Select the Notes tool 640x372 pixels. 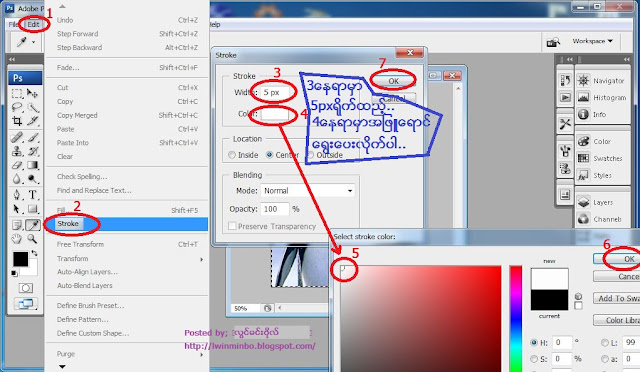click(17, 225)
